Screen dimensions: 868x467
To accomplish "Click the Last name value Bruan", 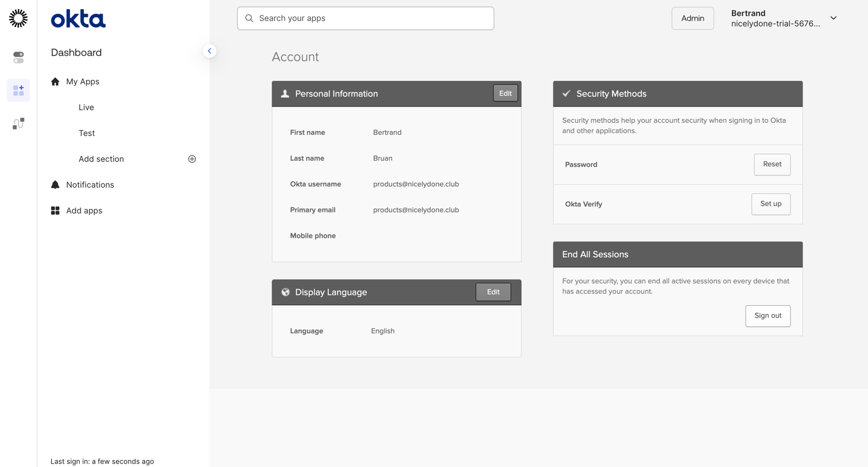I will [383, 158].
